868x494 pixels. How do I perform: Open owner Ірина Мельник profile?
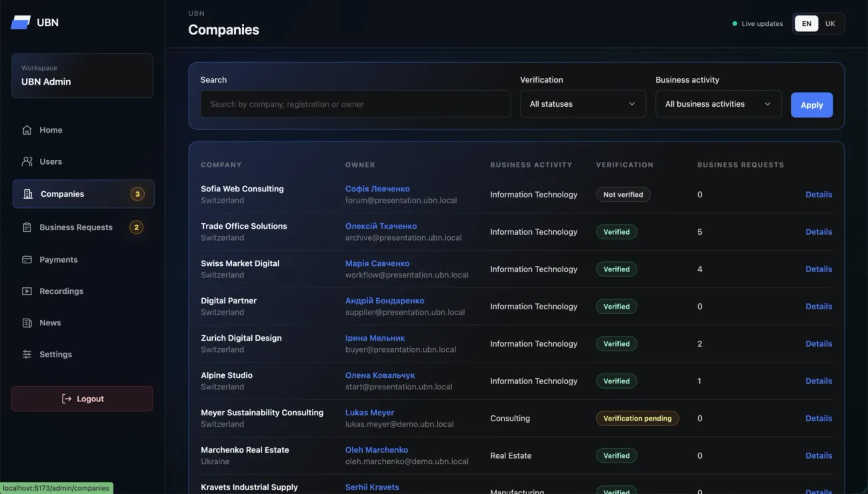(375, 338)
